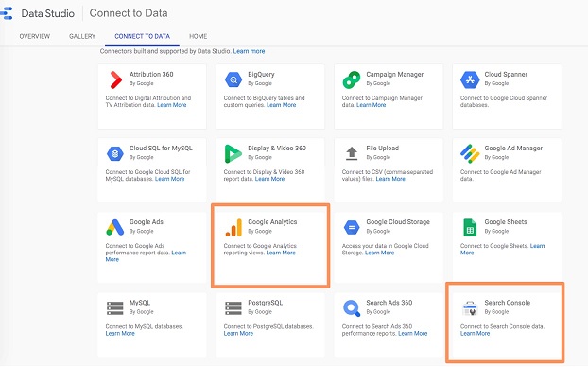Switch to the Gallery tab
The width and height of the screenshot is (588, 367).
point(82,36)
